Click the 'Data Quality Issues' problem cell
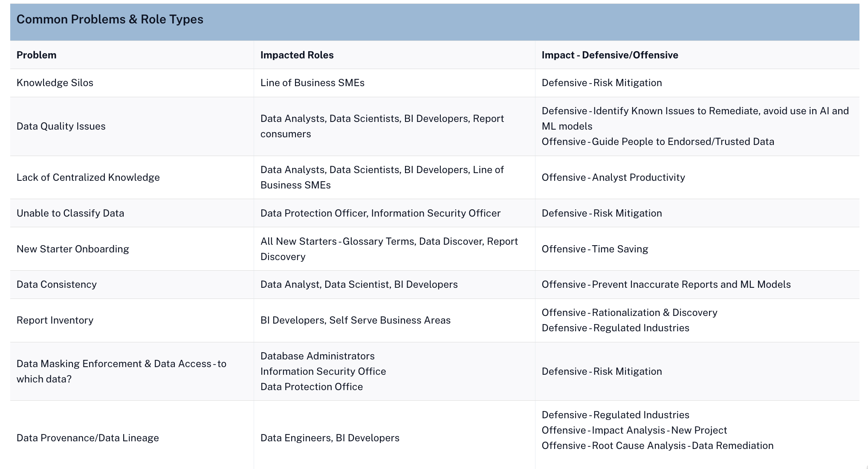This screenshot has height=469, width=868. [x=61, y=126]
